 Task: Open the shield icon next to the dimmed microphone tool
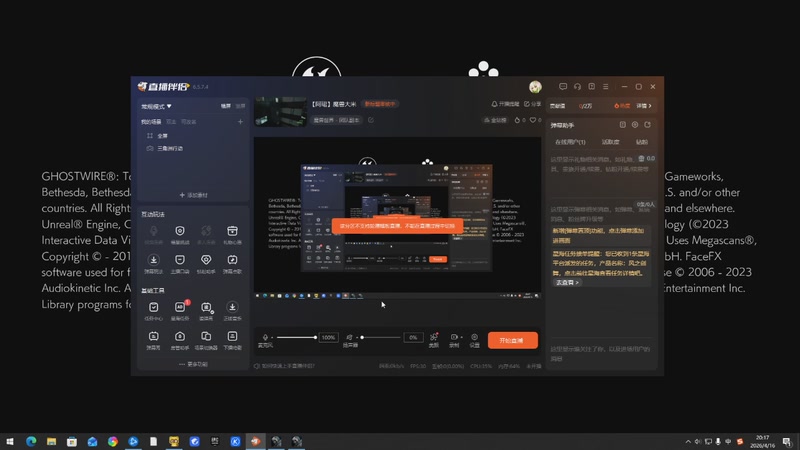[x=180, y=231]
